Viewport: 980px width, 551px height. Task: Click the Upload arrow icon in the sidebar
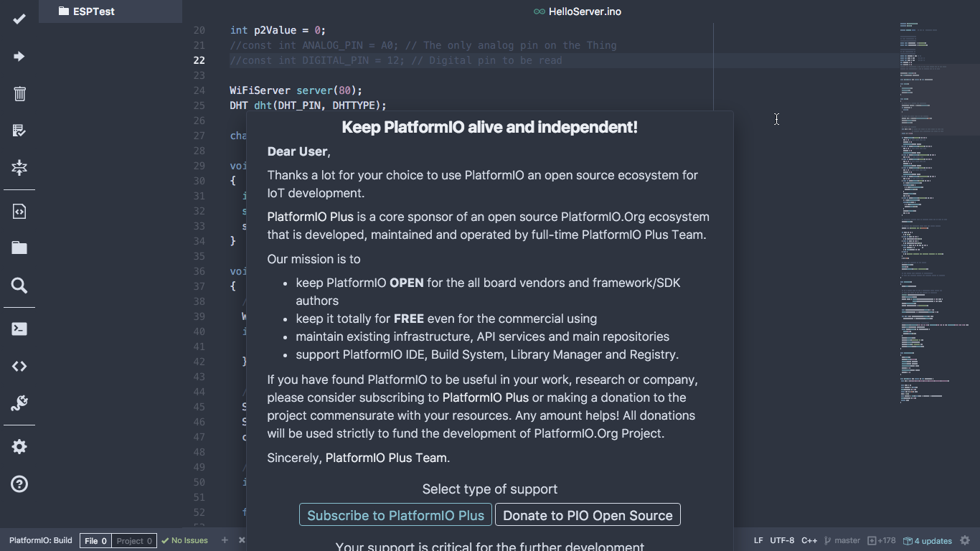(19, 56)
